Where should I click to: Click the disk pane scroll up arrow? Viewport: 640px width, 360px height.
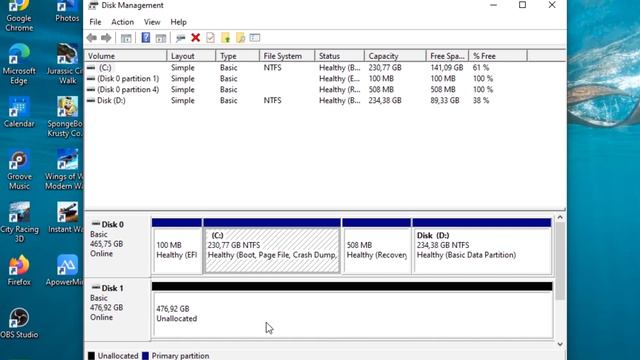560,218
